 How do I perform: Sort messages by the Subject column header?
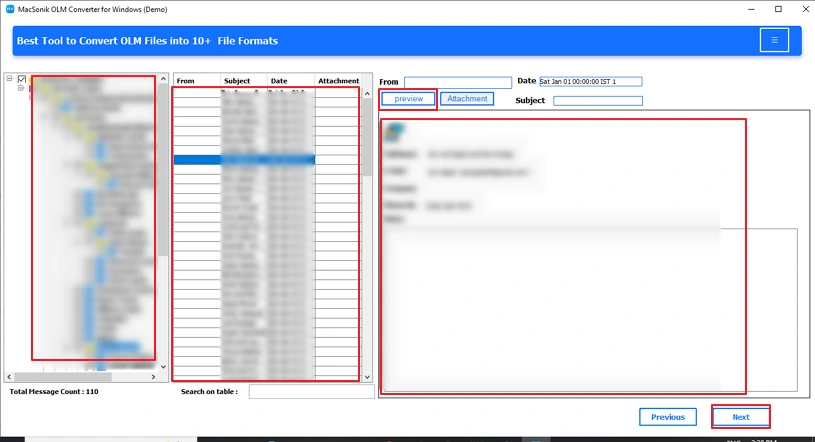pyautogui.click(x=244, y=81)
